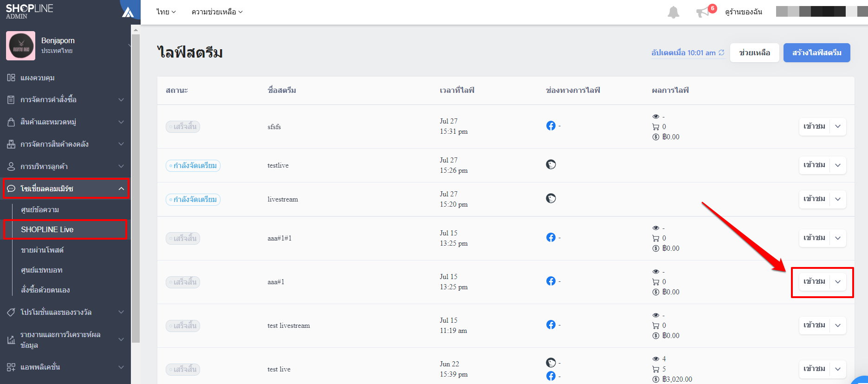Open the ไทย language dropdown

(x=166, y=12)
